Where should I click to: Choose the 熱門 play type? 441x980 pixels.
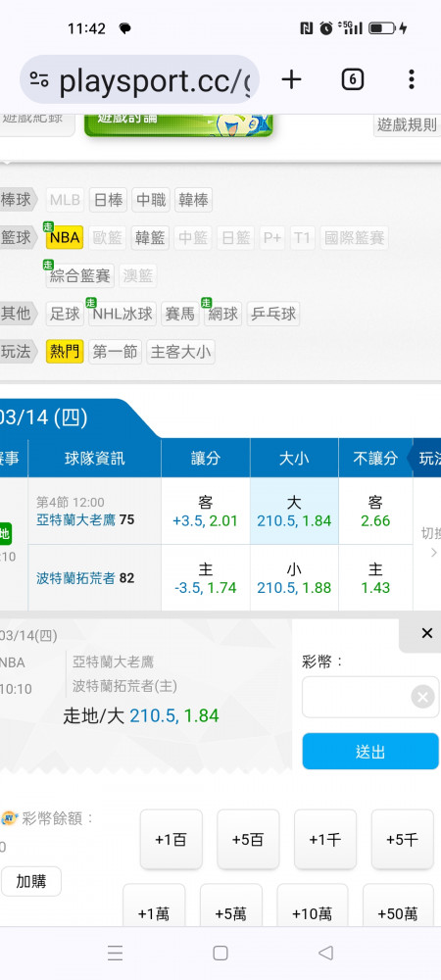[x=65, y=352]
